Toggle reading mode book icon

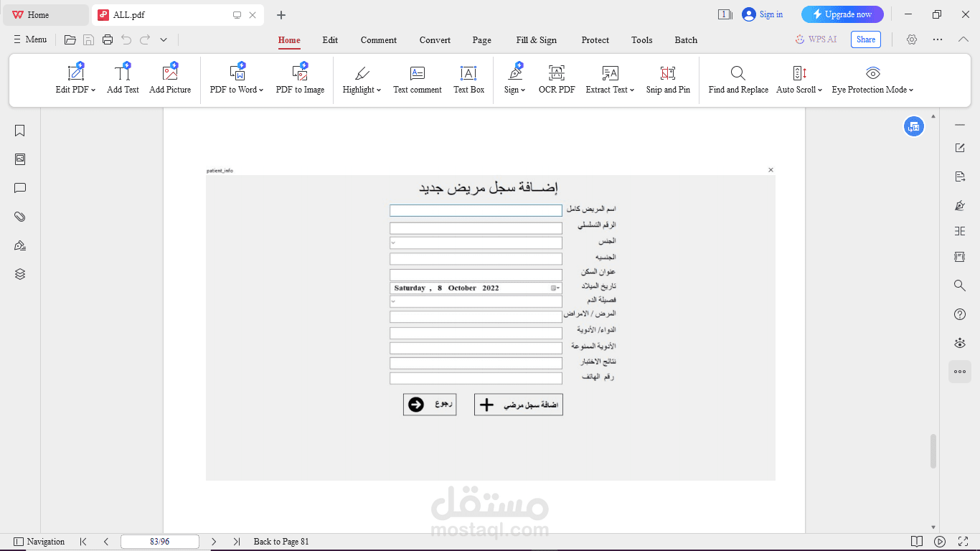click(916, 542)
